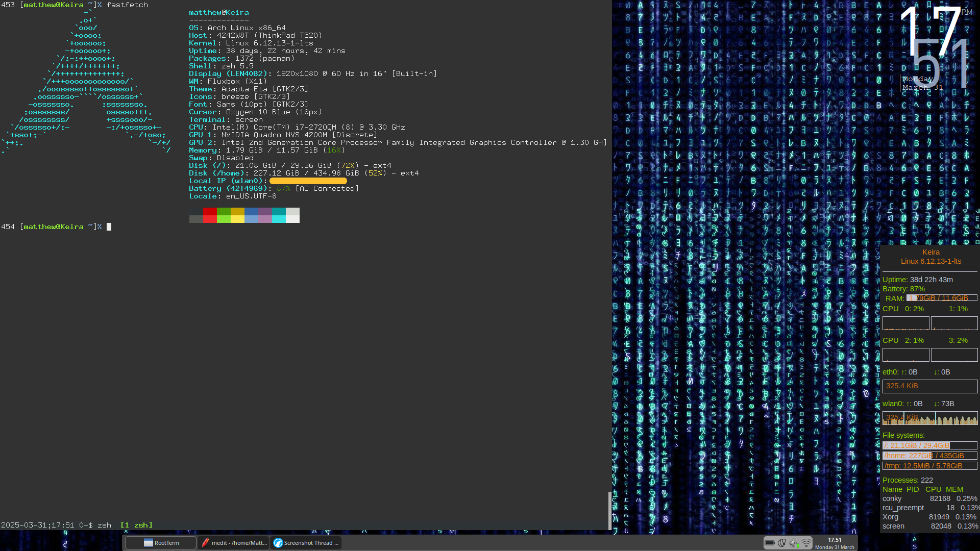The height and width of the screenshot is (551, 980).
Task: Click the bright yellow terminal color block
Action: click(237, 219)
